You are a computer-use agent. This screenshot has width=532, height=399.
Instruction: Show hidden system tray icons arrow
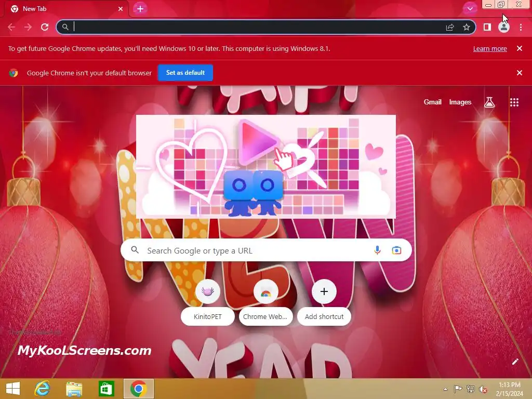click(445, 389)
